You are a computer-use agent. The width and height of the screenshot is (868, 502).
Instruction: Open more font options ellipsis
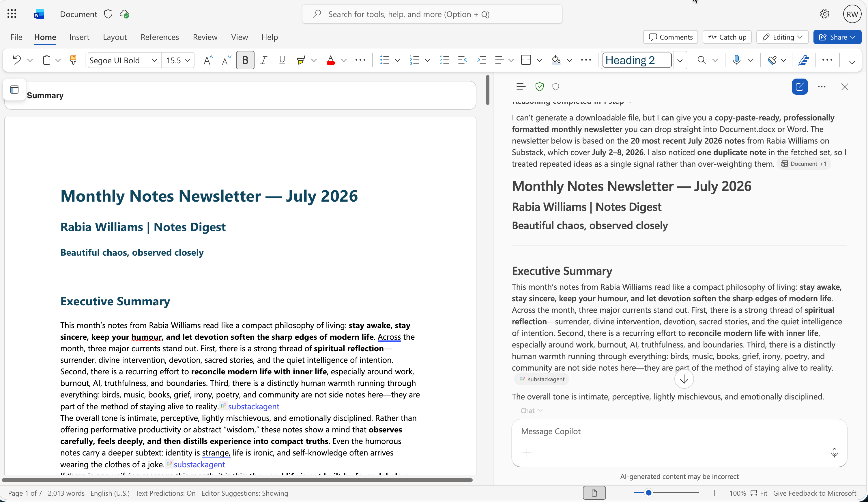click(x=360, y=60)
